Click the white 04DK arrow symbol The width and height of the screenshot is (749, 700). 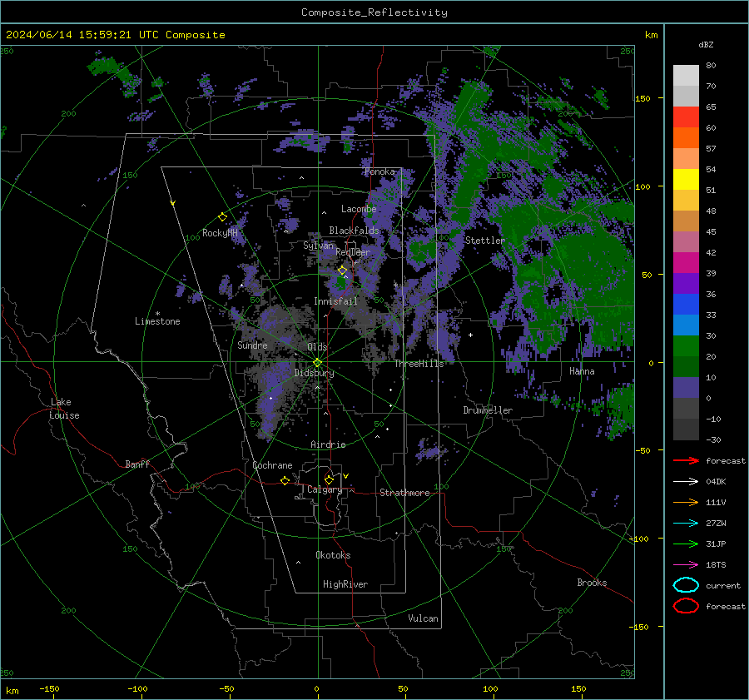point(686,482)
